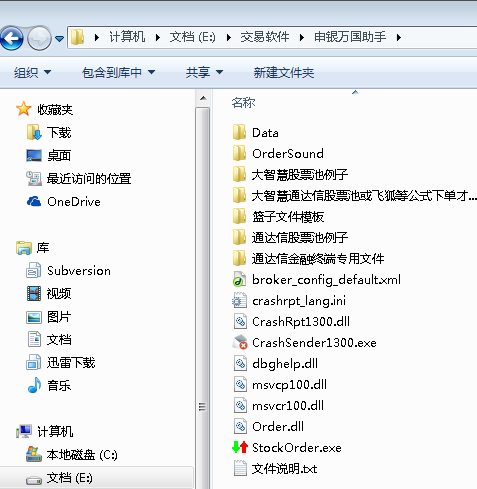Image resolution: width=477 pixels, height=489 pixels.
Task: Click the navigation pane scroll up arrow
Action: [x=203, y=99]
